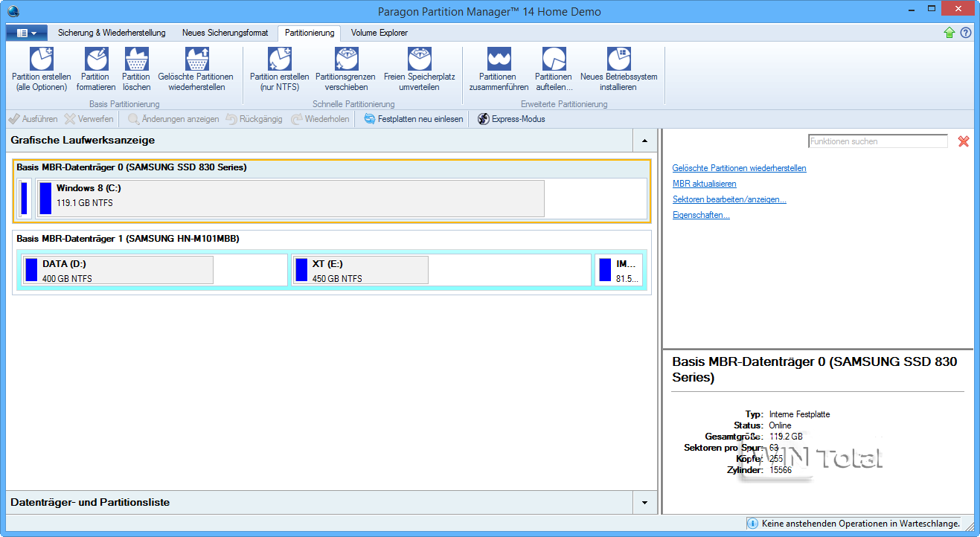Open the Partitionen aufteilen tool
This screenshot has width=980, height=537.
pyautogui.click(x=554, y=60)
